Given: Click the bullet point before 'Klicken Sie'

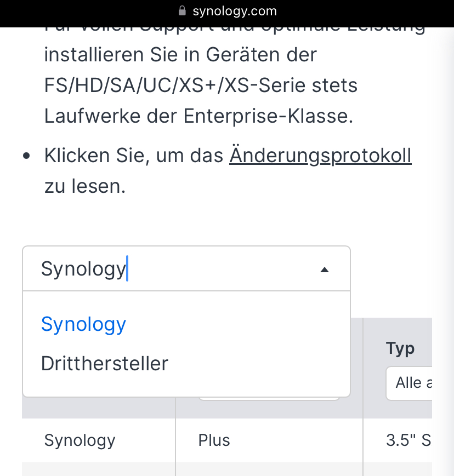Looking at the screenshot, I should coord(26,157).
